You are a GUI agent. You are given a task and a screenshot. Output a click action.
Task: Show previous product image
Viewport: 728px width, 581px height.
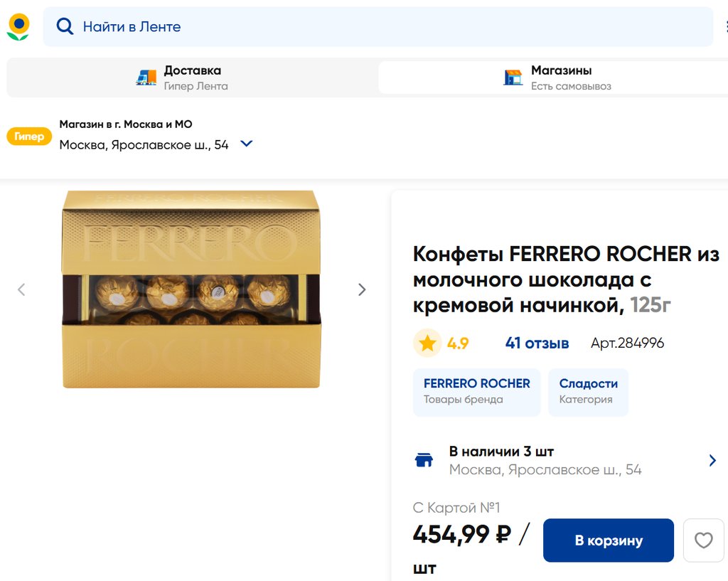pyautogui.click(x=21, y=289)
